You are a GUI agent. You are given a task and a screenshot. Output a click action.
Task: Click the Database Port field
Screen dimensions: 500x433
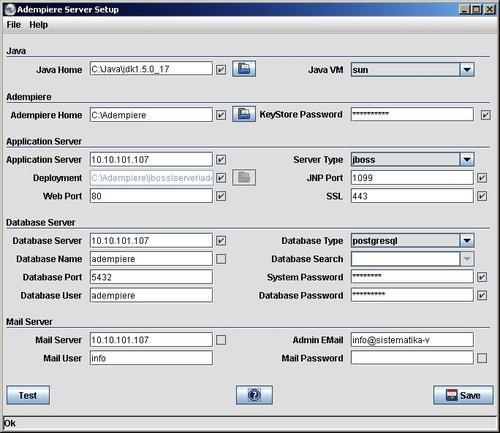[151, 277]
